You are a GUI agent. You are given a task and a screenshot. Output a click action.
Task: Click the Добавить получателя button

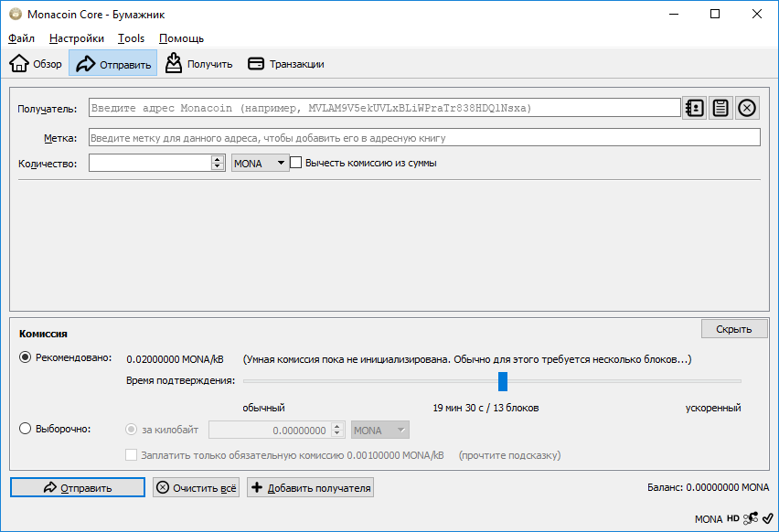coord(310,487)
